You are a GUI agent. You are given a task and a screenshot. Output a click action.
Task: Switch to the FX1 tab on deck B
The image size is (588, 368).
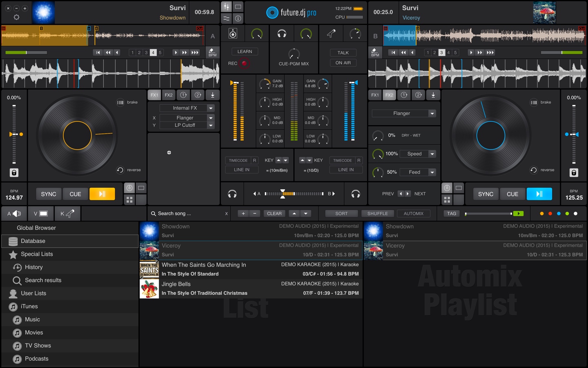374,95
